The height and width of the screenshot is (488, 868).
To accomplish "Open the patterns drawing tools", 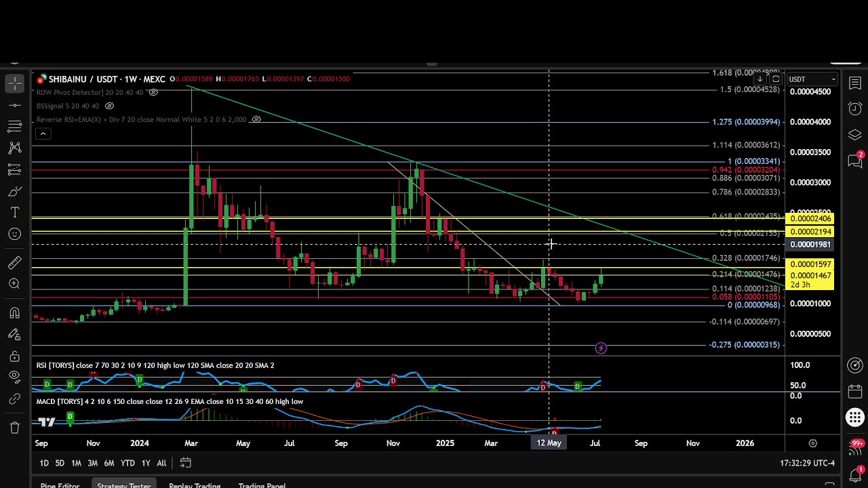I will pos(15,148).
